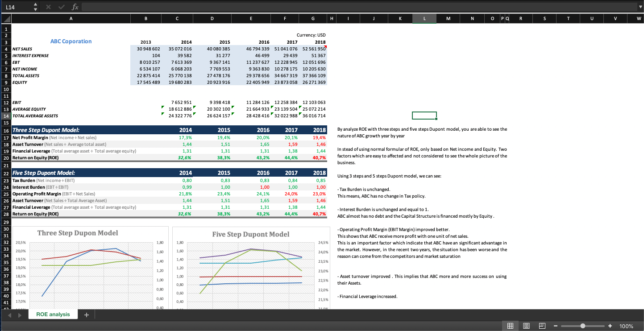Select column L header

coord(424,18)
